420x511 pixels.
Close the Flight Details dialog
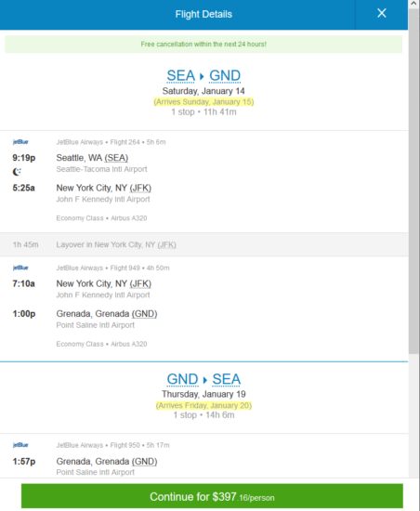point(382,13)
